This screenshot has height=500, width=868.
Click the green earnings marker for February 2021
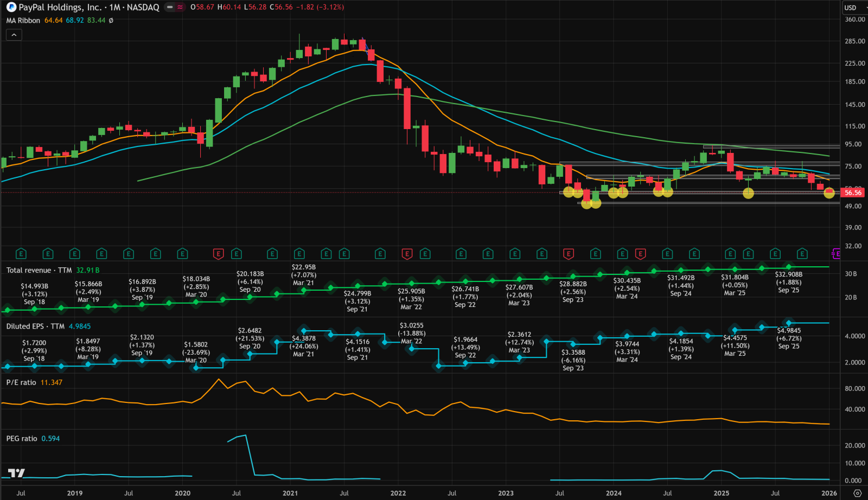[299, 254]
